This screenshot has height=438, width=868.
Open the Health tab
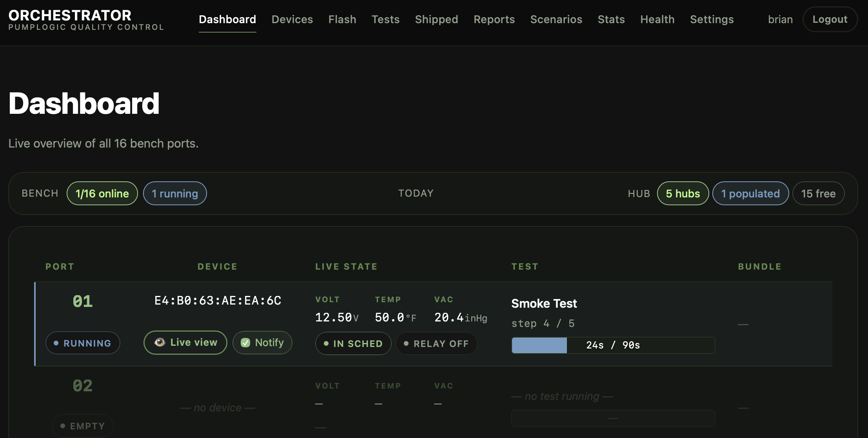(657, 19)
